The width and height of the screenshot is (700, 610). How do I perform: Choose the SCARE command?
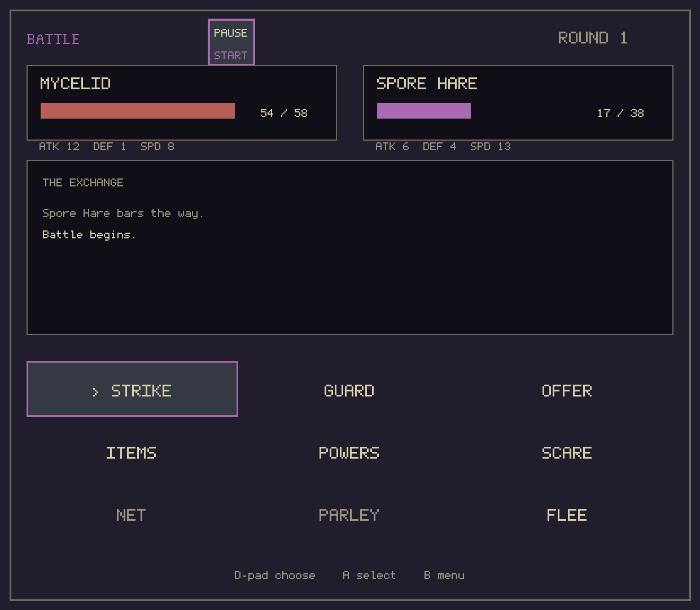(x=567, y=453)
